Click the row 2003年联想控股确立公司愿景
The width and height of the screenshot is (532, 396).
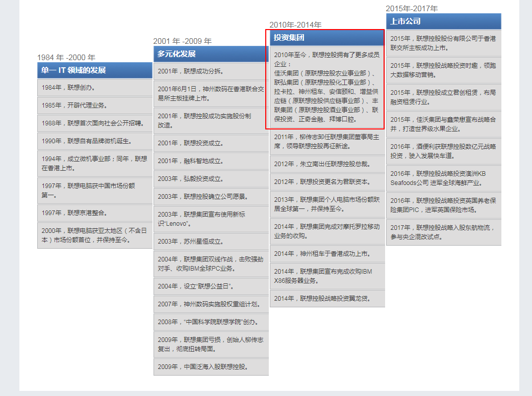(x=211, y=197)
